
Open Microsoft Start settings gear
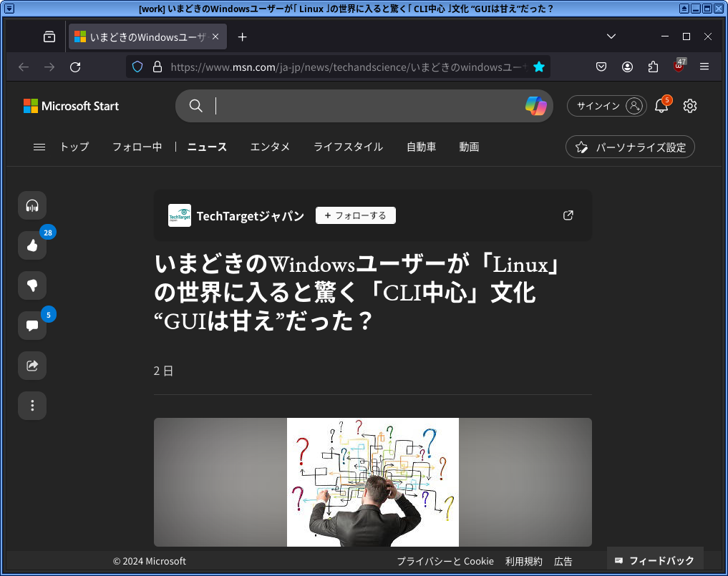click(689, 105)
